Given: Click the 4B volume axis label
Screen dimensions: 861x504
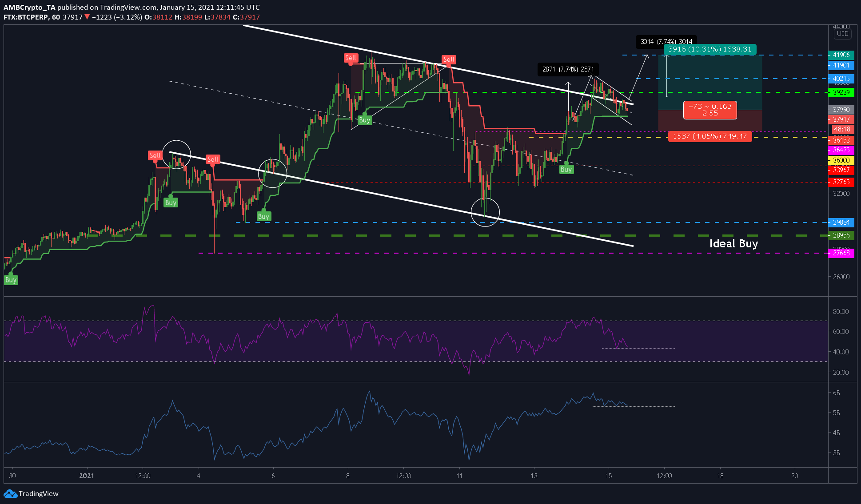Looking at the screenshot, I should tap(836, 433).
